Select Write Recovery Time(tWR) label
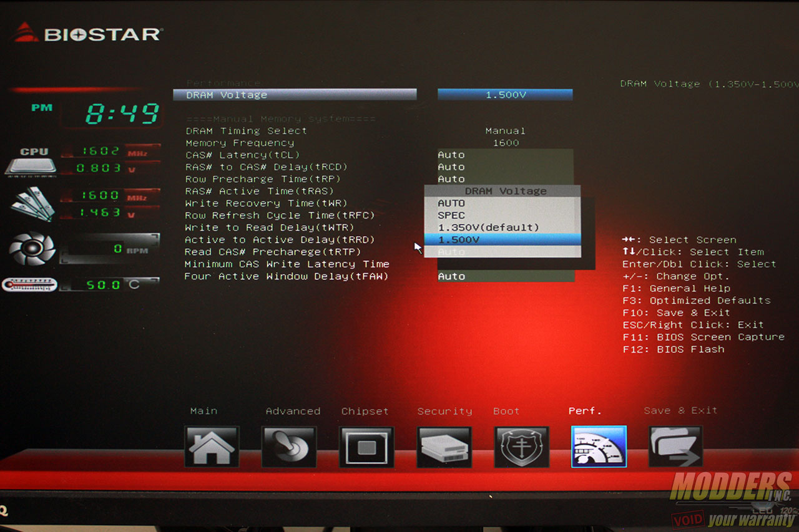The height and width of the screenshot is (532, 799). pyautogui.click(x=267, y=203)
